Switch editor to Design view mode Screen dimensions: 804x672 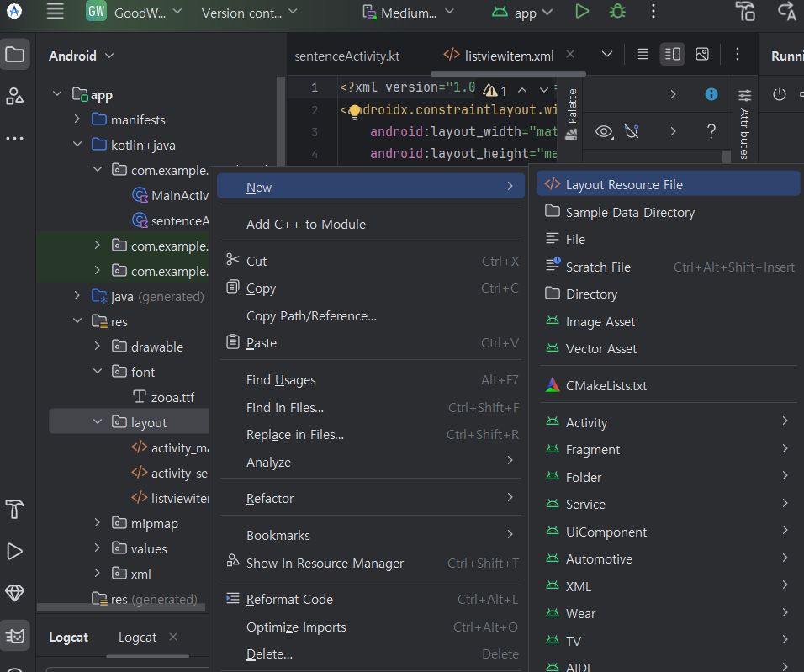[x=702, y=54]
